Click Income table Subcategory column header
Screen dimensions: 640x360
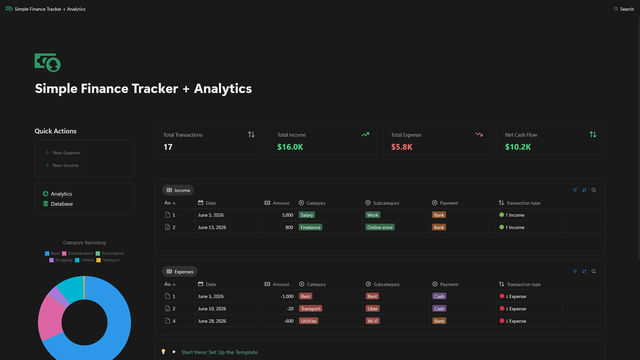pyautogui.click(x=382, y=203)
